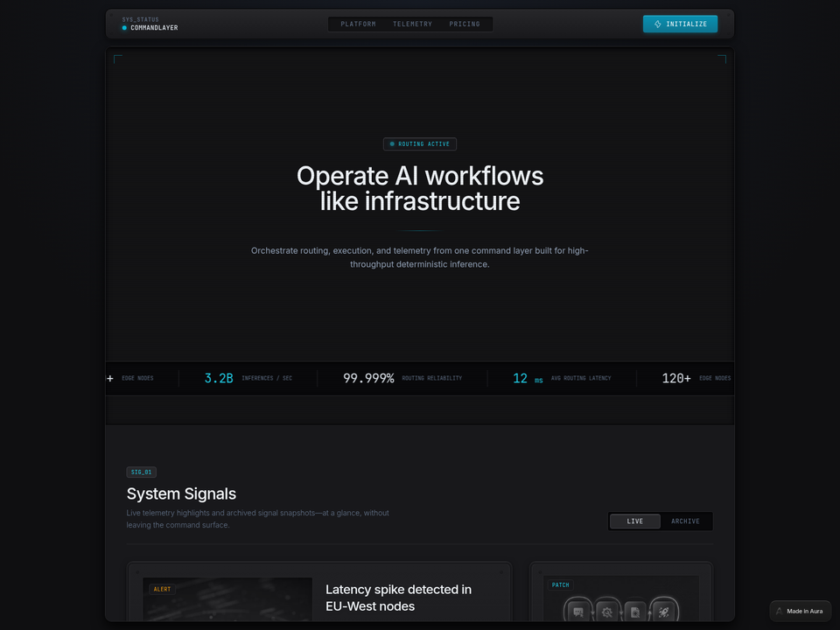Click the INFERENCES / SEC label
Viewport: 840px width, 630px height.
click(267, 378)
